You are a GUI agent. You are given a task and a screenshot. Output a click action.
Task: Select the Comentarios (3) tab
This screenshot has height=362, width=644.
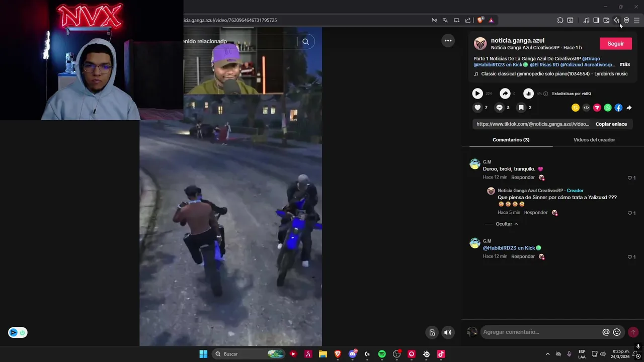[511, 140]
